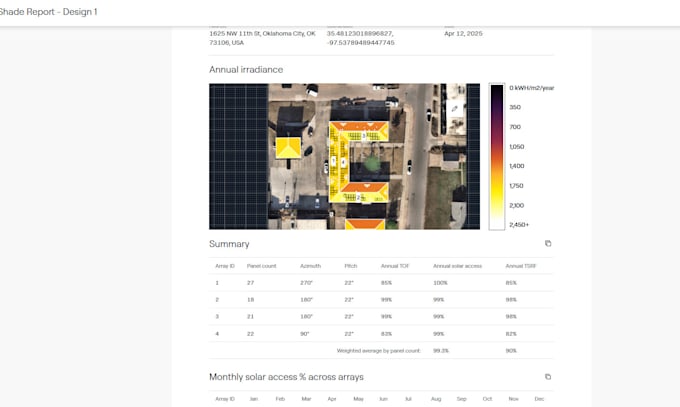Viewport: 680px width, 407px height.
Task: Click the '0 kWh/m2/year' legend label
Action: [532, 88]
